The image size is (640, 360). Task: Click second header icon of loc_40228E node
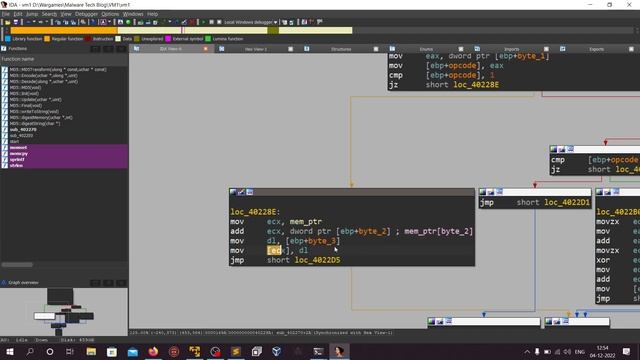(241, 192)
